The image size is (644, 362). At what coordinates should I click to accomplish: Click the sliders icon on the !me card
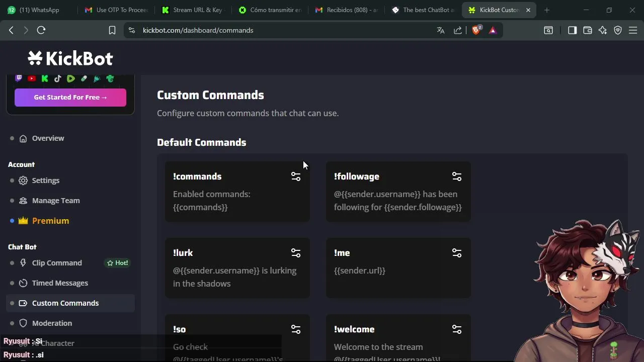click(457, 253)
